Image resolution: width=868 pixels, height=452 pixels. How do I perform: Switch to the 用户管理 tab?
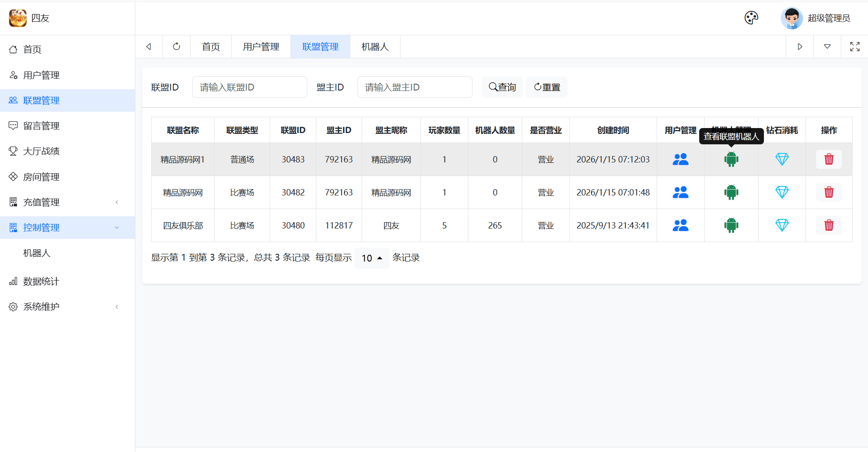(x=261, y=47)
